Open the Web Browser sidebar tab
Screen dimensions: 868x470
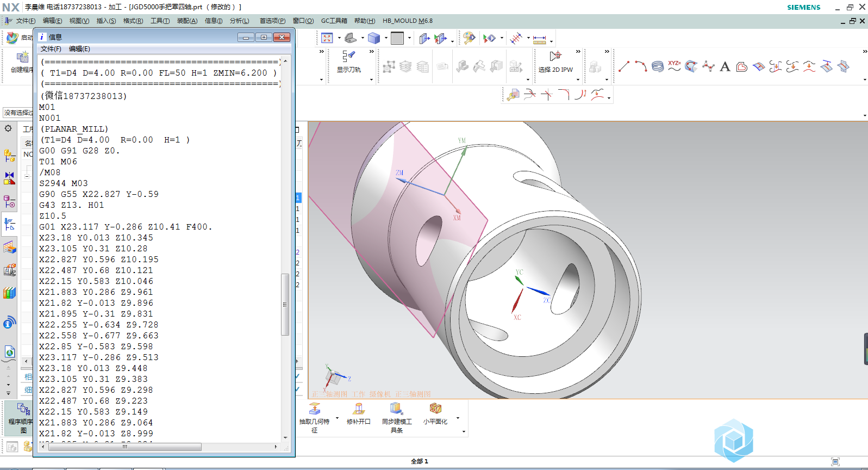(x=9, y=352)
